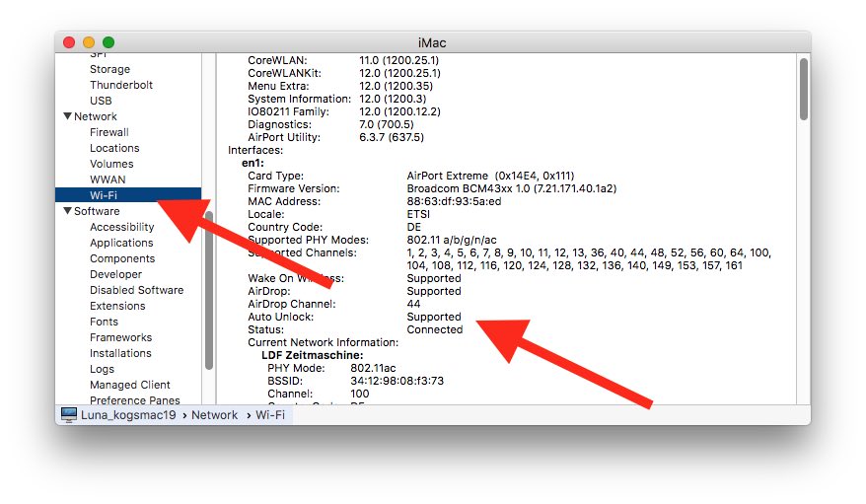The image size is (866, 504).
Task: Close the iMac window with red button
Action: 69,42
